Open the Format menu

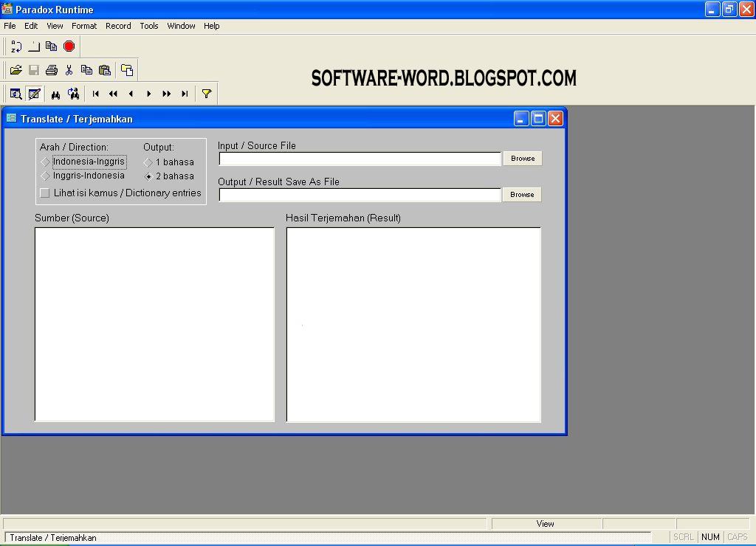(84, 26)
